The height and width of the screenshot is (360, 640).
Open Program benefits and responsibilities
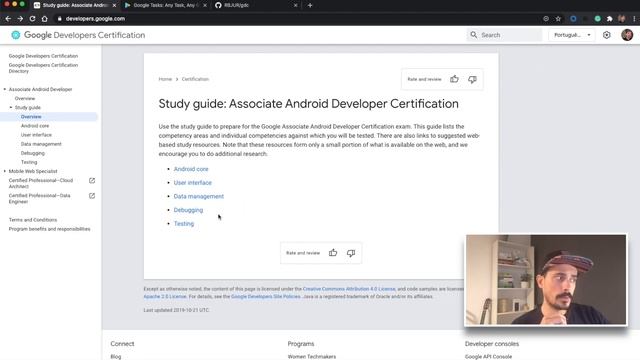[49, 229]
